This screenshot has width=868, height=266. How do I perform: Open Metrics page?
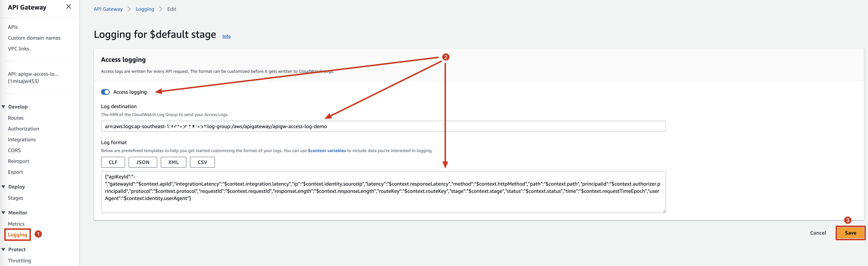point(16,224)
